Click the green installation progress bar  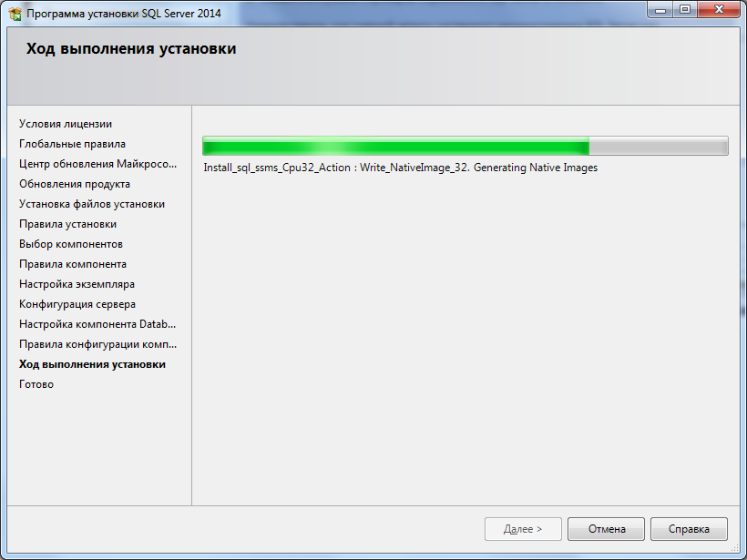(465, 146)
